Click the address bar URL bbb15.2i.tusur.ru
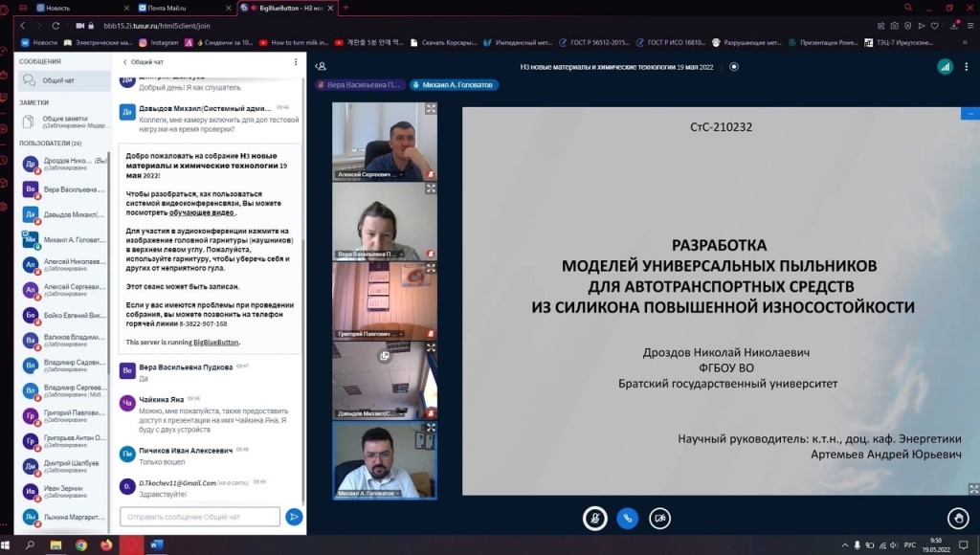Viewport: 980px width, 555px height. click(157, 26)
